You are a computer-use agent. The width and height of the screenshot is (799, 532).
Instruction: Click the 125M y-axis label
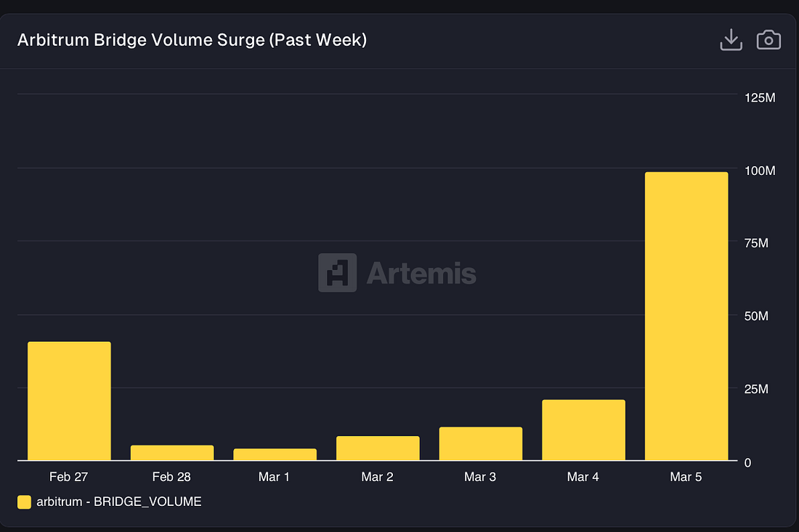(x=761, y=97)
